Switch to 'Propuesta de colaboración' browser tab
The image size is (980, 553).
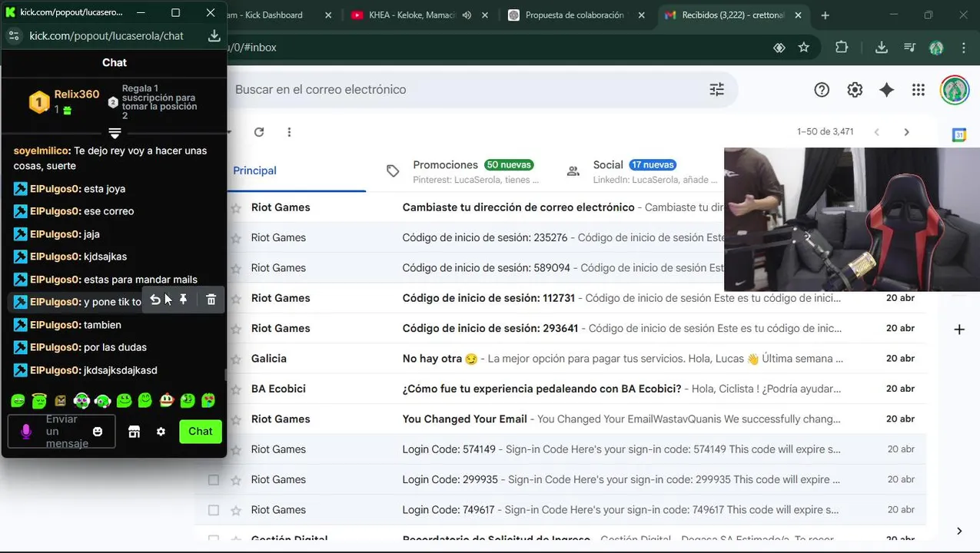[x=574, y=15]
